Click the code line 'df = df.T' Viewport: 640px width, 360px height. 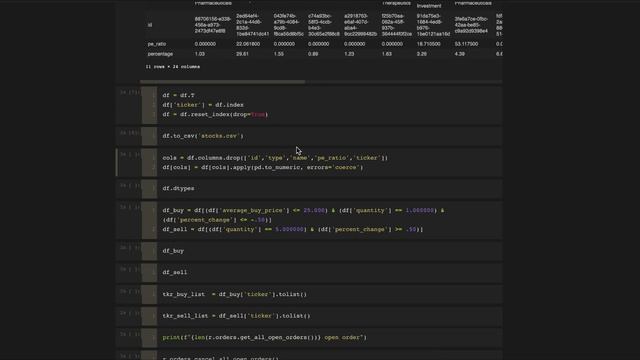tap(178, 95)
